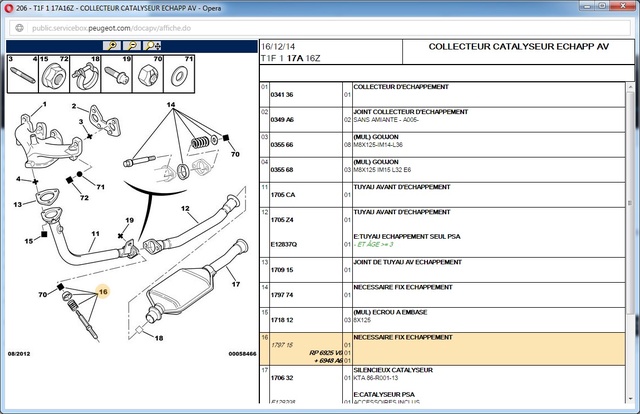The image size is (640, 414).
Task: Click the parts table vertical scrollbar thumb
Action: coord(630,203)
